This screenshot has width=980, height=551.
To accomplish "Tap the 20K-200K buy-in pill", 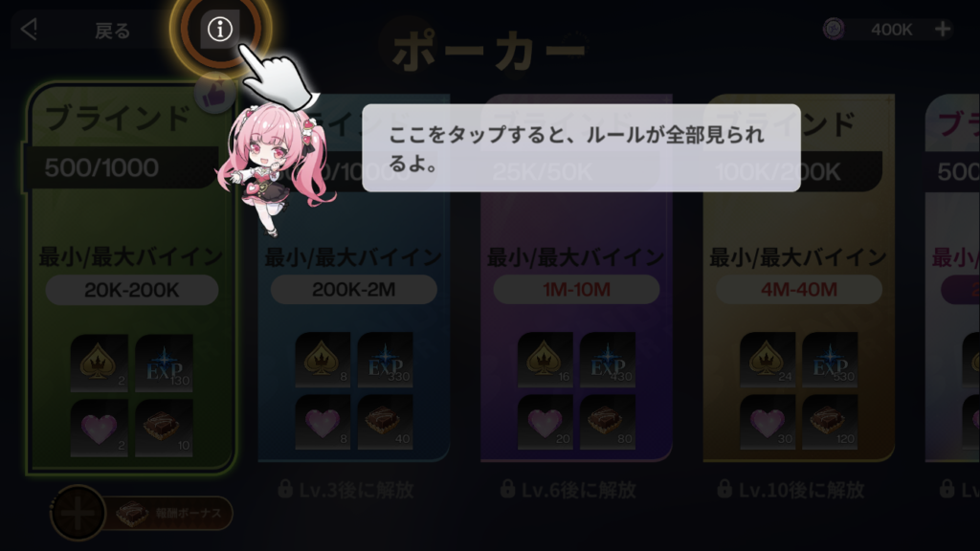I will coord(132,290).
